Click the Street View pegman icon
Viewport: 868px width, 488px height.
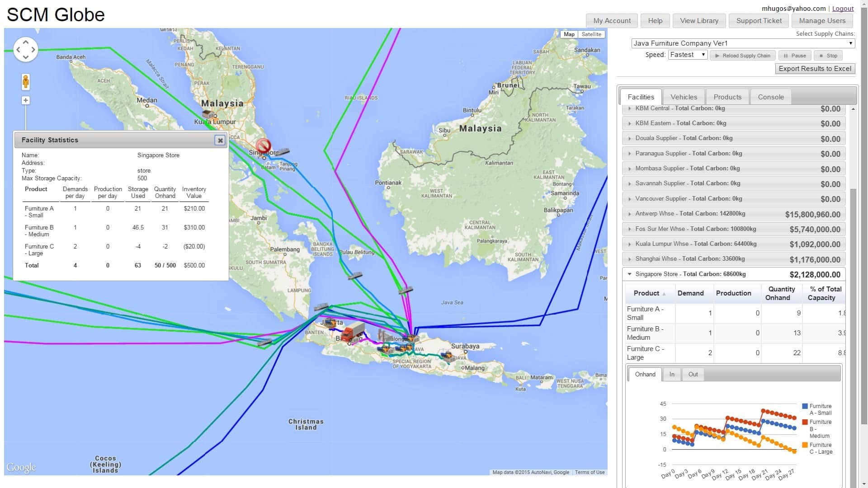(26, 82)
